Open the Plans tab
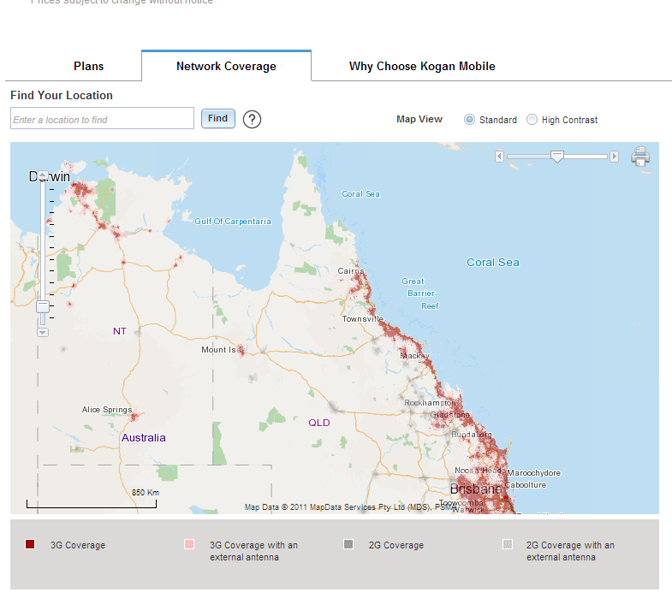Screen dimensions: 672x616 click(88, 67)
